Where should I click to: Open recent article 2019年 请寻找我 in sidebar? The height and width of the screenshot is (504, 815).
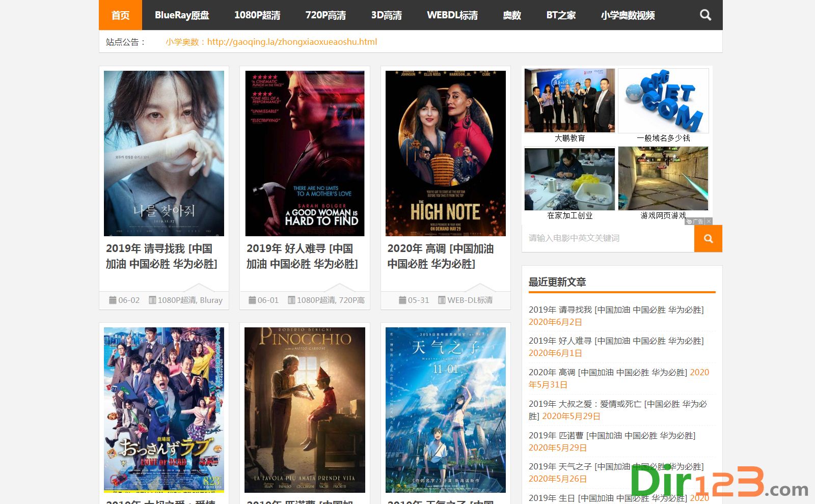616,310
